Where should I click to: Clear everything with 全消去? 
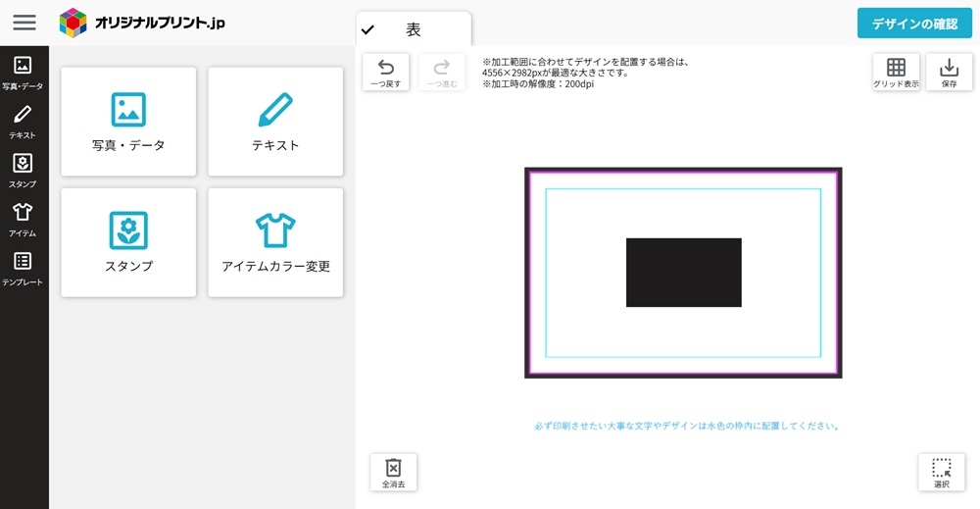click(x=393, y=472)
